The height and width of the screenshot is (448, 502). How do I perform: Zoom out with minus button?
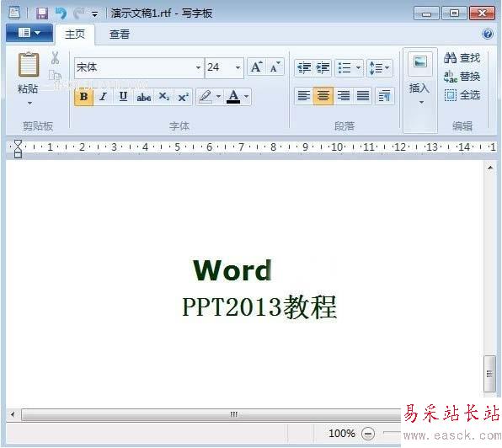[x=367, y=434]
